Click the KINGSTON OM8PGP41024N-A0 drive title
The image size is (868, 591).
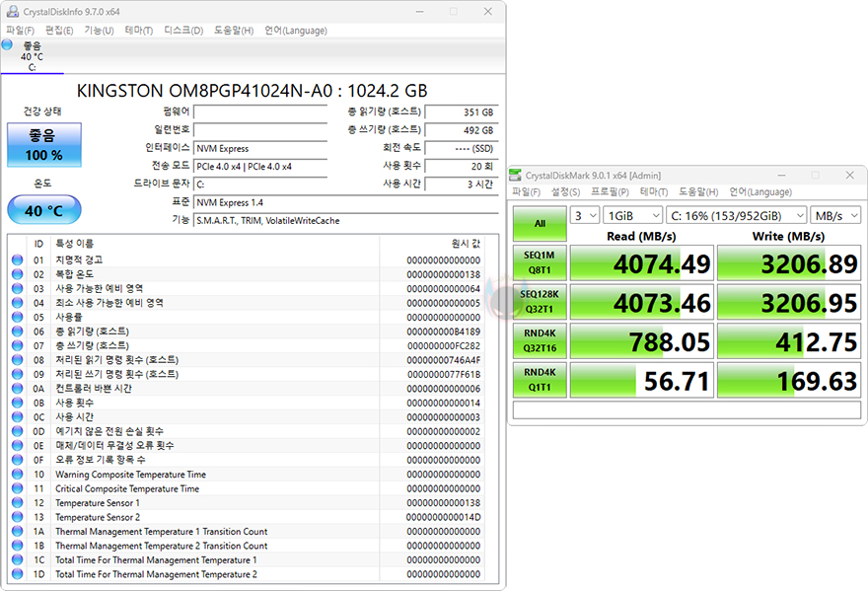252,91
